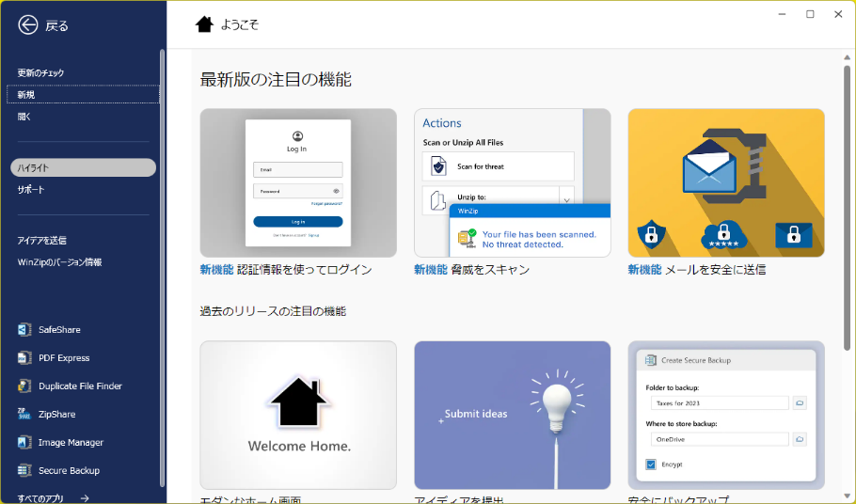Click Duplicate File Finder label

click(x=80, y=386)
